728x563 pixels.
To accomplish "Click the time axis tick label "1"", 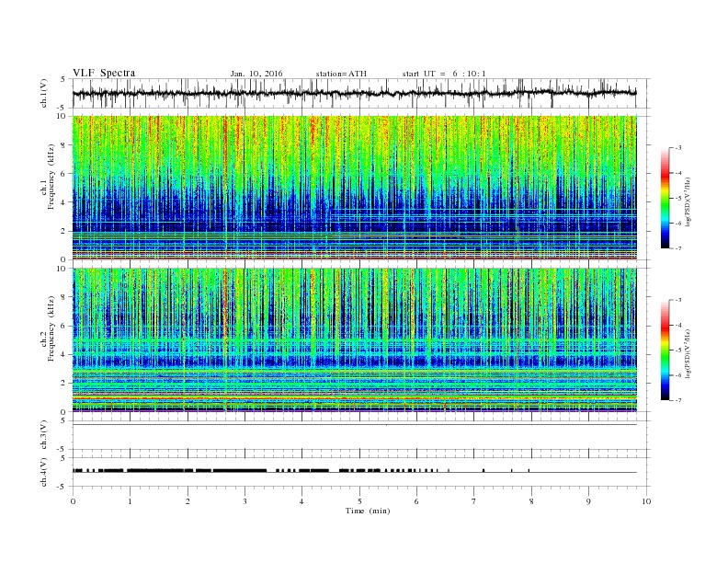I will tap(130, 501).
